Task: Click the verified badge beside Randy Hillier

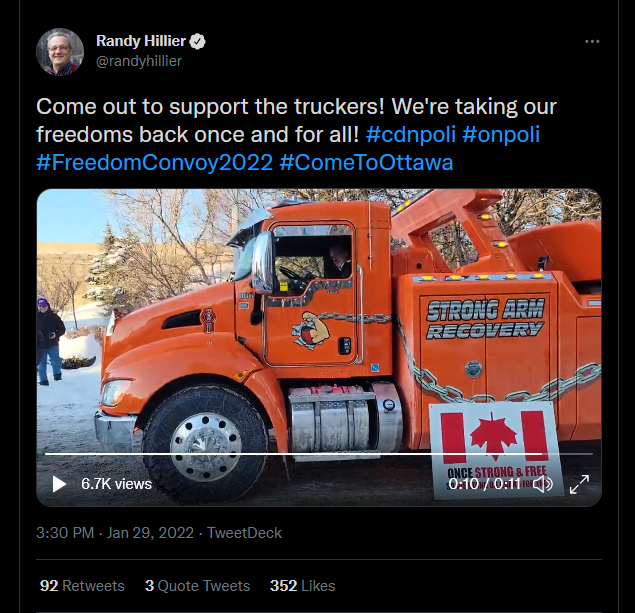Action: click(x=198, y=41)
